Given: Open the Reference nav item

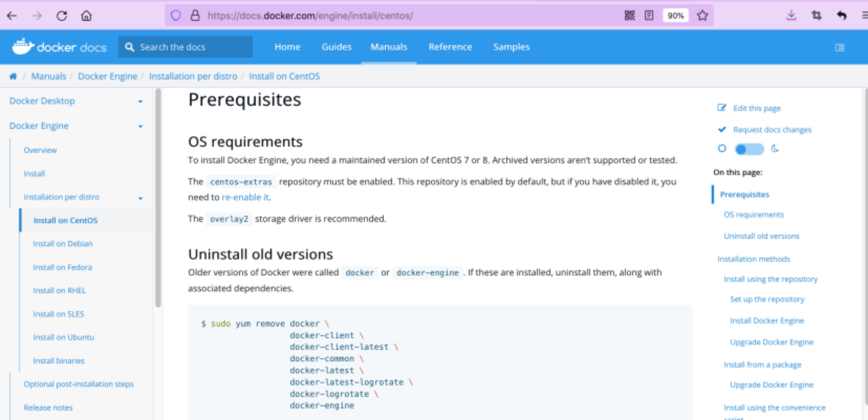Looking at the screenshot, I should click(450, 47).
